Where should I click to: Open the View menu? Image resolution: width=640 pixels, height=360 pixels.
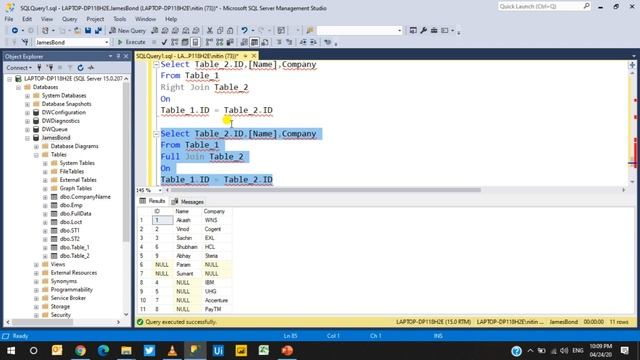point(47,19)
